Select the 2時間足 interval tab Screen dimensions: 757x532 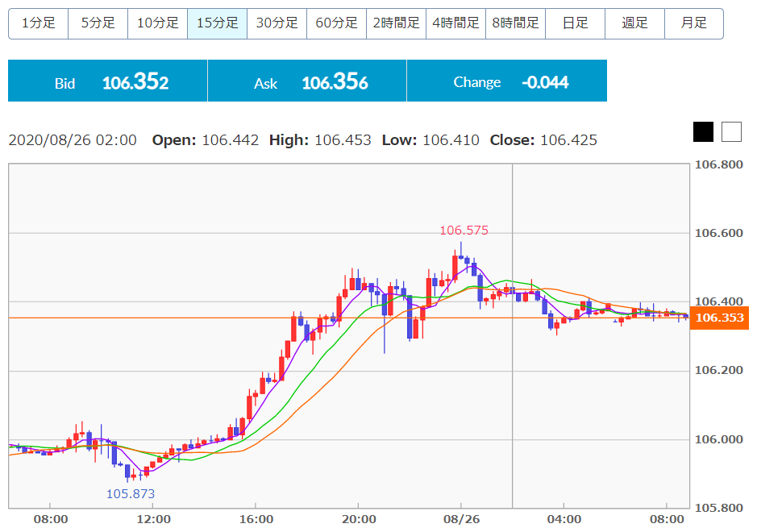click(x=396, y=23)
